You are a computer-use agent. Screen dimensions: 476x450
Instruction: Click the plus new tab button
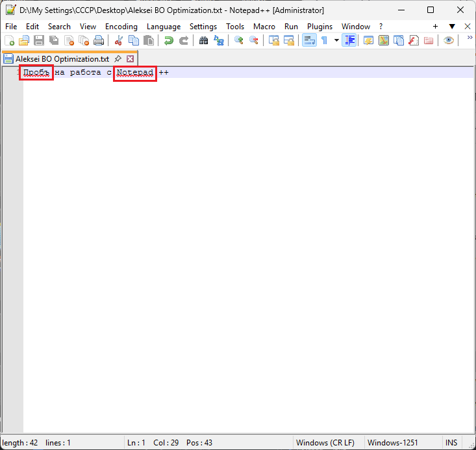click(435, 27)
